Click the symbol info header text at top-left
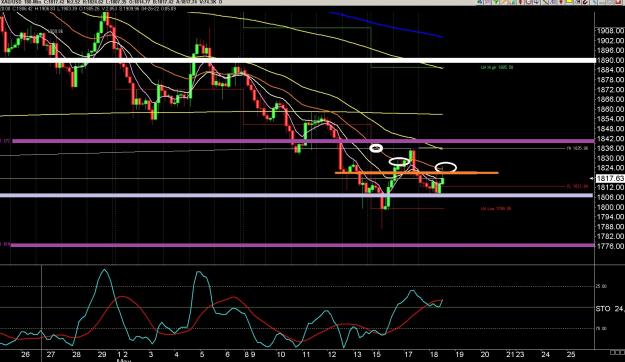Image resolution: width=625 pixels, height=362 pixels. click(112, 2)
